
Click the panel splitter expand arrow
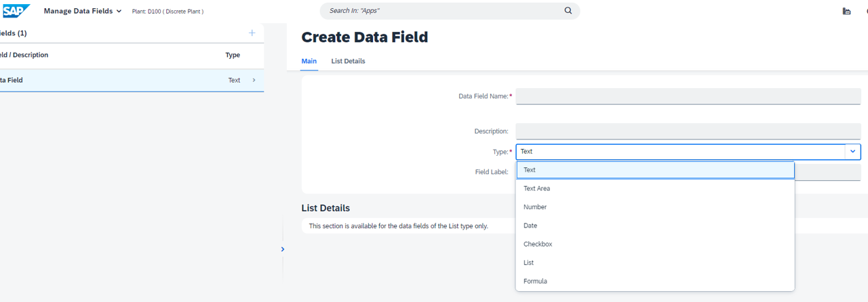click(283, 249)
